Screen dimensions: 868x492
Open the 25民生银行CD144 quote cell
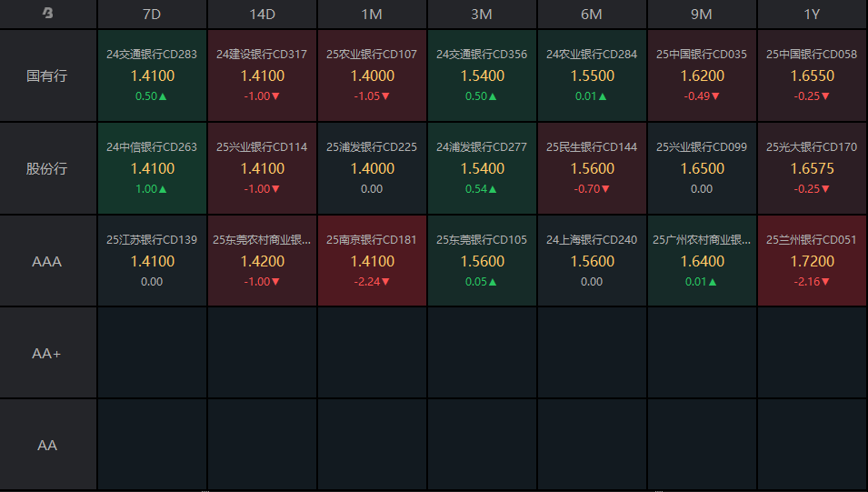pyautogui.click(x=591, y=168)
